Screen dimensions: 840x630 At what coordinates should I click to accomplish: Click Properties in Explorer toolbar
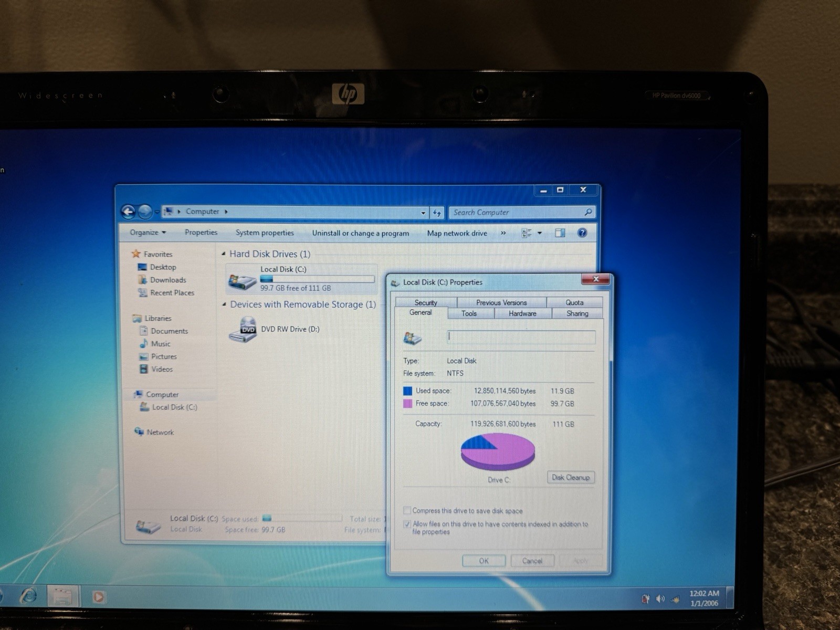[201, 232]
